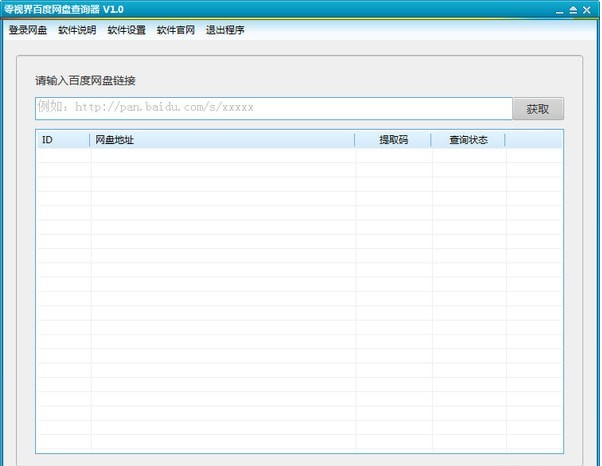Screen dimensions: 602x466
Task: Visit 软件官网 menu link
Action: [175, 30]
